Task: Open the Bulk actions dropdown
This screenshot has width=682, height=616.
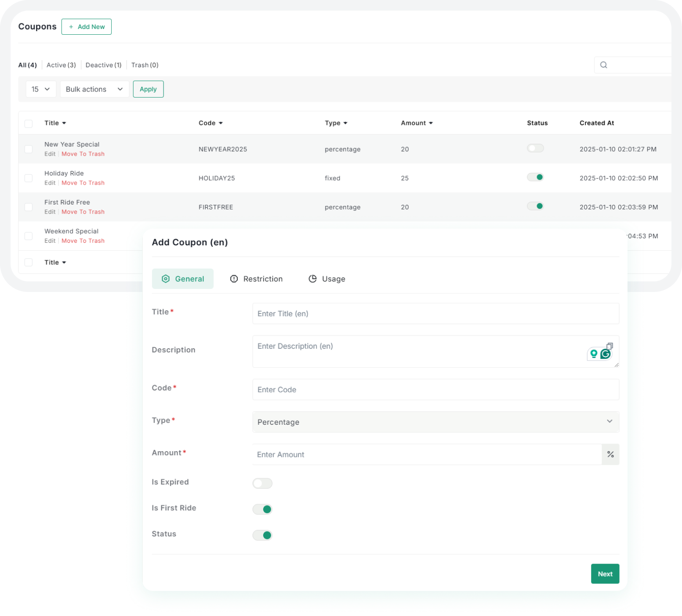Action: pyautogui.click(x=94, y=89)
